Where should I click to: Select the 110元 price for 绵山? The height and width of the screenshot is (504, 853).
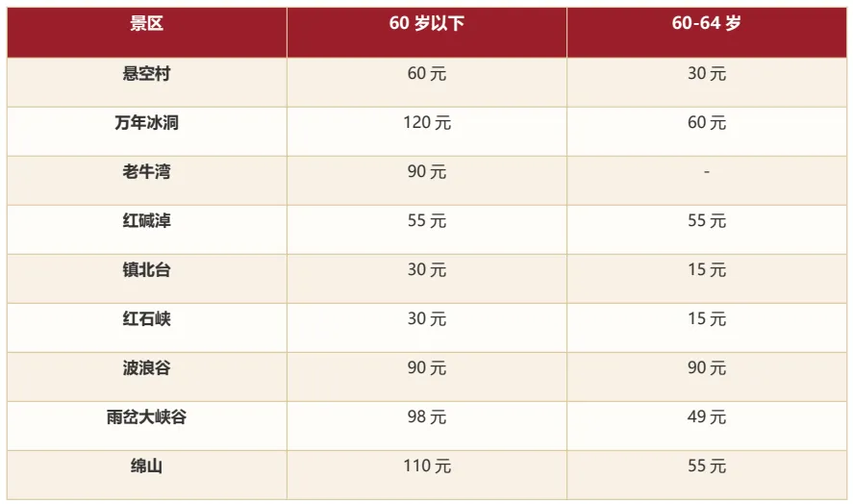click(x=427, y=466)
